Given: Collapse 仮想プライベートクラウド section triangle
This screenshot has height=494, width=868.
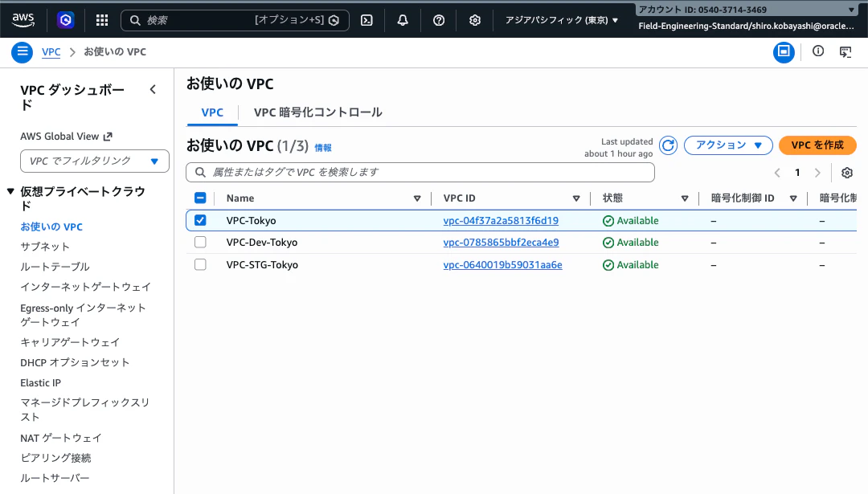Looking at the screenshot, I should tap(10, 191).
